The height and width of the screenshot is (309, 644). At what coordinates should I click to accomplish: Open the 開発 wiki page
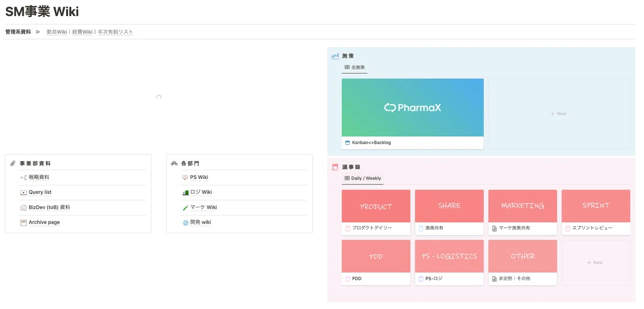pos(201,222)
